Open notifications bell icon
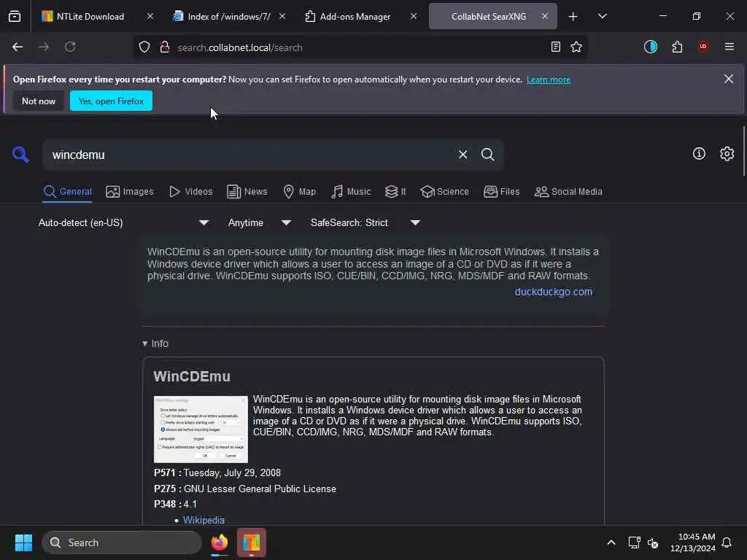747x560 pixels. [x=727, y=542]
